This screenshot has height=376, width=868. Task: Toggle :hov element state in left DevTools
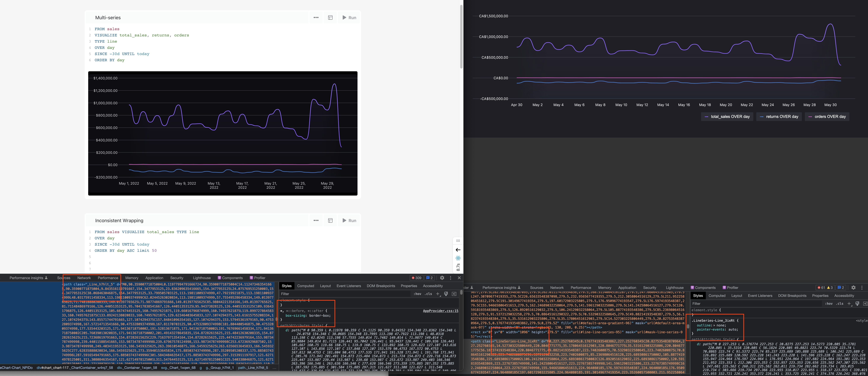tap(417, 294)
